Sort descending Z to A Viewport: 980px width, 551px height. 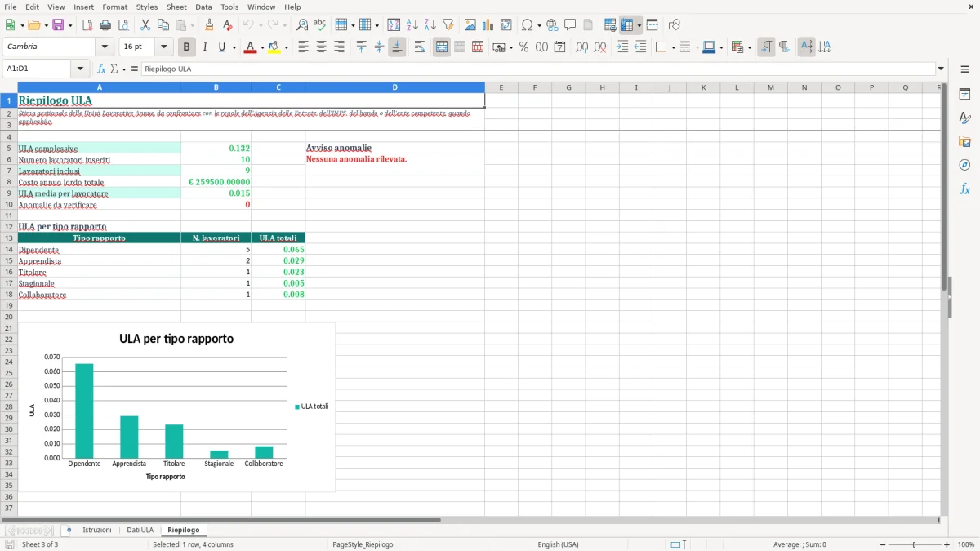coord(430,25)
